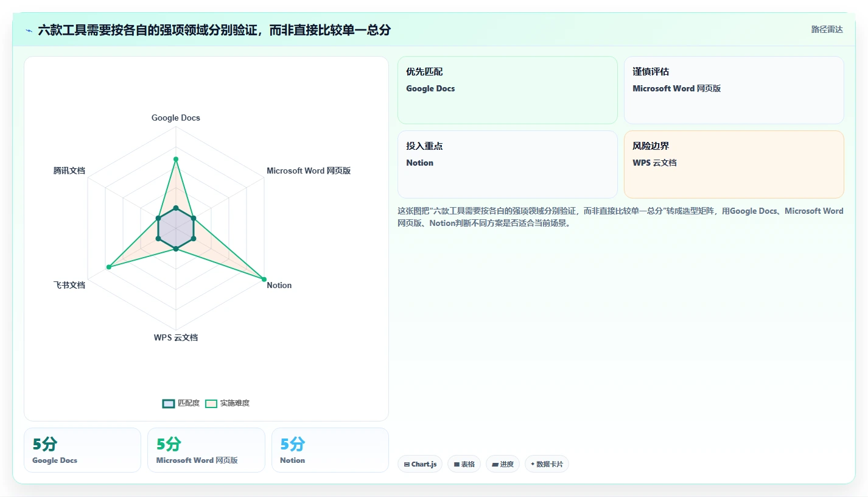This screenshot has height=497, width=868.
Task: Click the 腾讯文档 radar axis label
Action: pyautogui.click(x=69, y=171)
